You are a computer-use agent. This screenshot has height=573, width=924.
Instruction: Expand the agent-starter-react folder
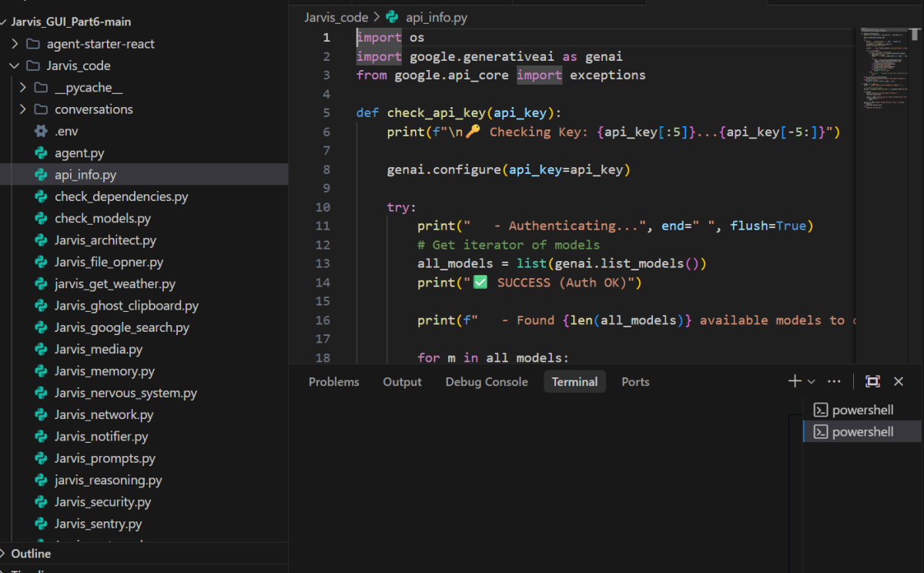pyautogui.click(x=15, y=44)
